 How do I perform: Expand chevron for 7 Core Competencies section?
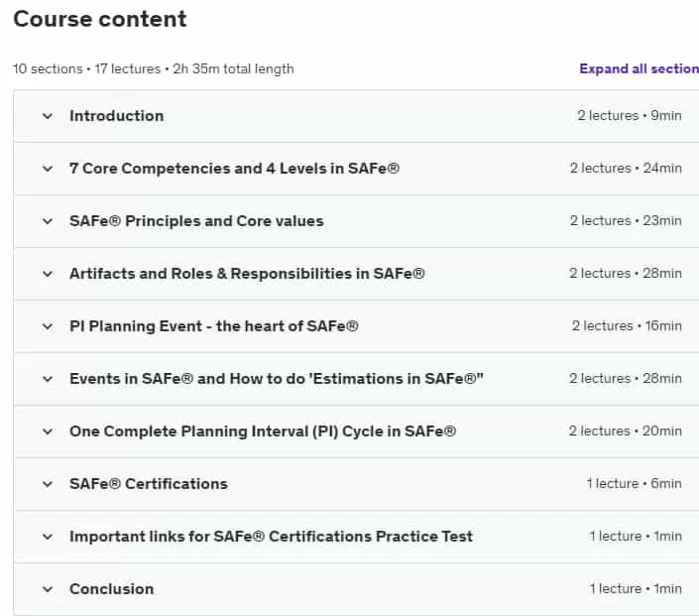pyautogui.click(x=48, y=169)
